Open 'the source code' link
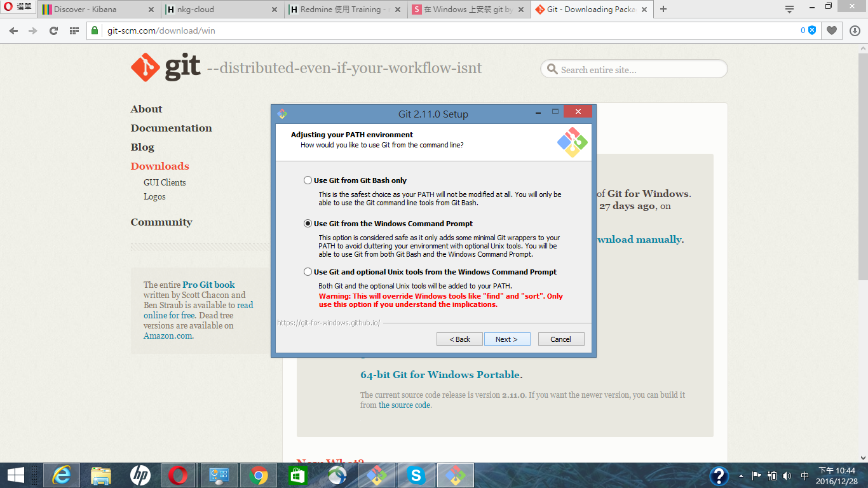The image size is (868, 488). [404, 405]
